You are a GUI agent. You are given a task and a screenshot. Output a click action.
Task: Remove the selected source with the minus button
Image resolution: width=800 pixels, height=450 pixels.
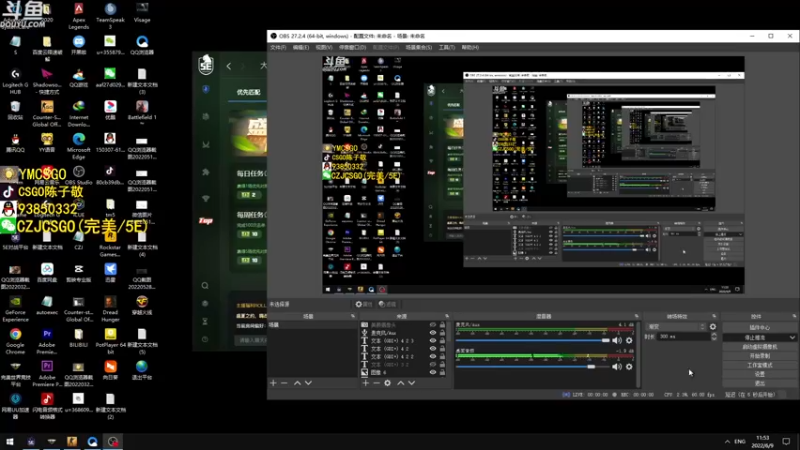tap(376, 383)
